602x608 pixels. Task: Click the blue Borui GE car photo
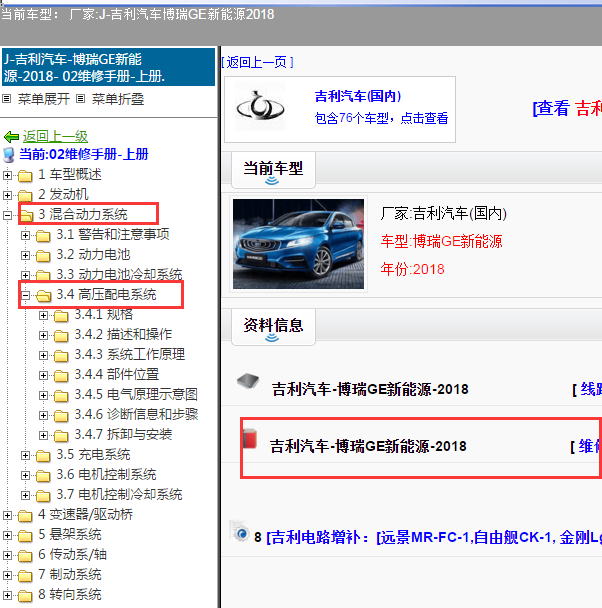tap(298, 244)
